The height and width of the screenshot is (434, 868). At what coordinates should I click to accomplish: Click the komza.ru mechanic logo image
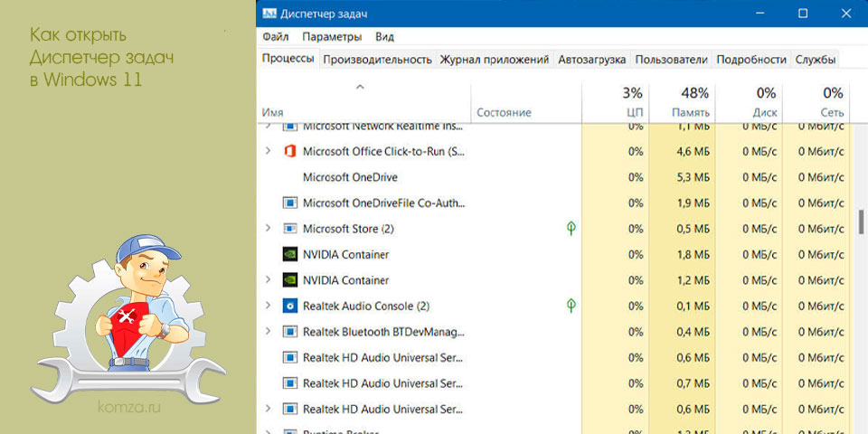[x=127, y=320]
